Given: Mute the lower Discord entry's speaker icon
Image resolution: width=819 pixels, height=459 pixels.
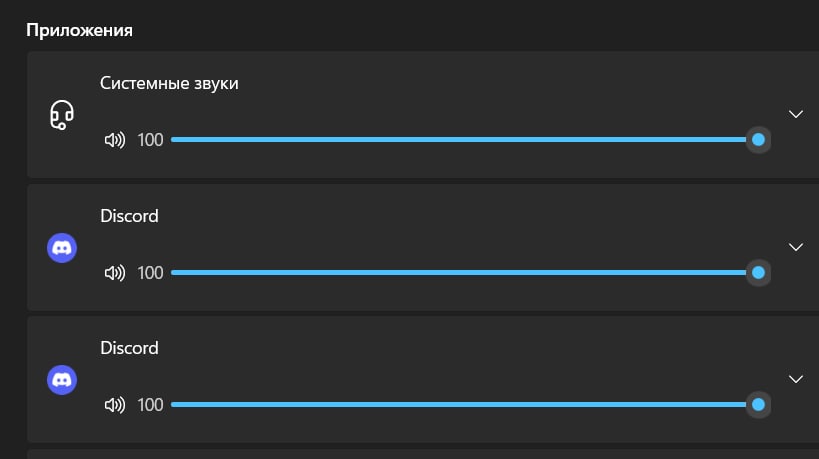Looking at the screenshot, I should [x=115, y=405].
